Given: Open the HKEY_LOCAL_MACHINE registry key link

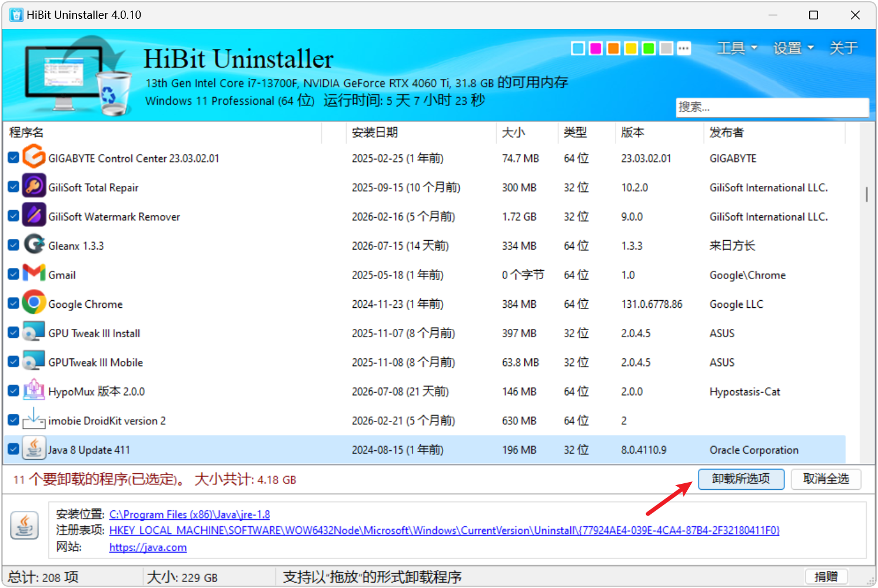Looking at the screenshot, I should (x=444, y=530).
